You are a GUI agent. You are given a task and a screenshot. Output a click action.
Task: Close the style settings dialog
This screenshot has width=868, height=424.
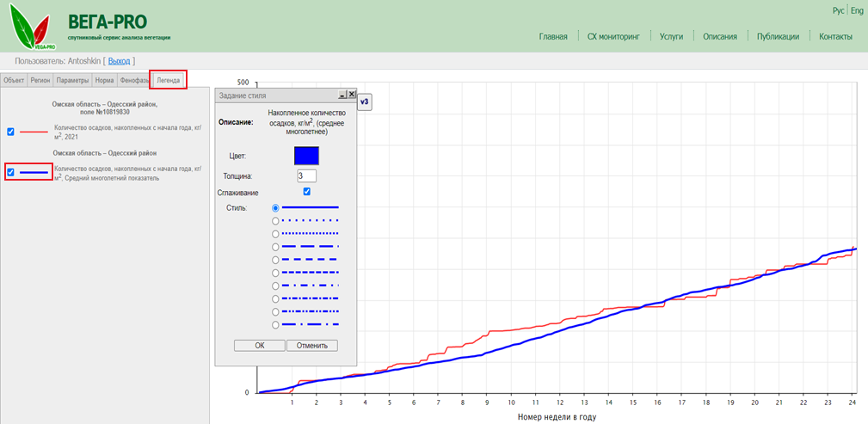click(351, 95)
